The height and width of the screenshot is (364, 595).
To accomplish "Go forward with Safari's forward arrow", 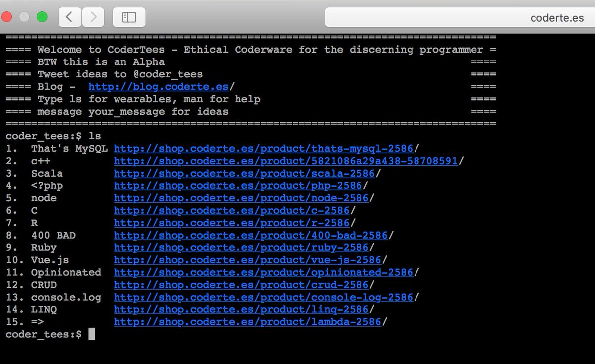I will [93, 17].
